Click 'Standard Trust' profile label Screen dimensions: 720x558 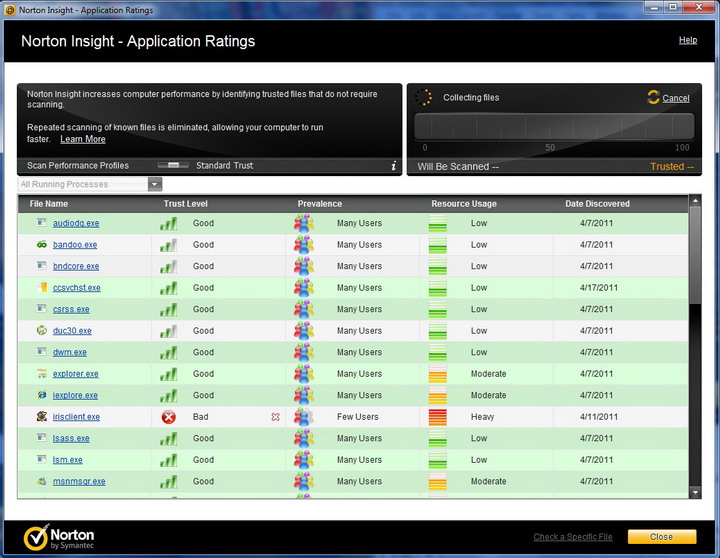[225, 165]
